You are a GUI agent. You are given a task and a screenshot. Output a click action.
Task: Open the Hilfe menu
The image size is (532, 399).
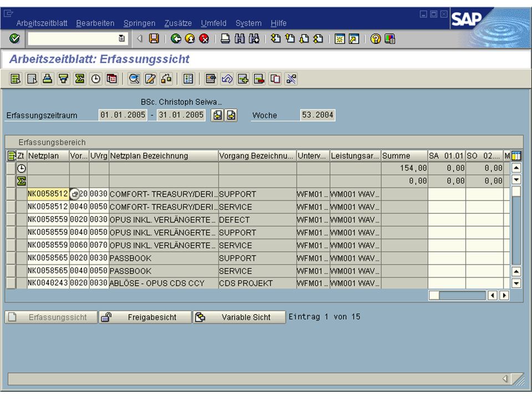point(279,23)
